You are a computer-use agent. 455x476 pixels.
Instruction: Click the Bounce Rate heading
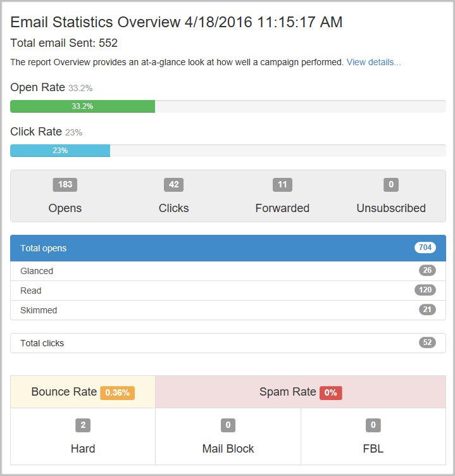pos(64,392)
